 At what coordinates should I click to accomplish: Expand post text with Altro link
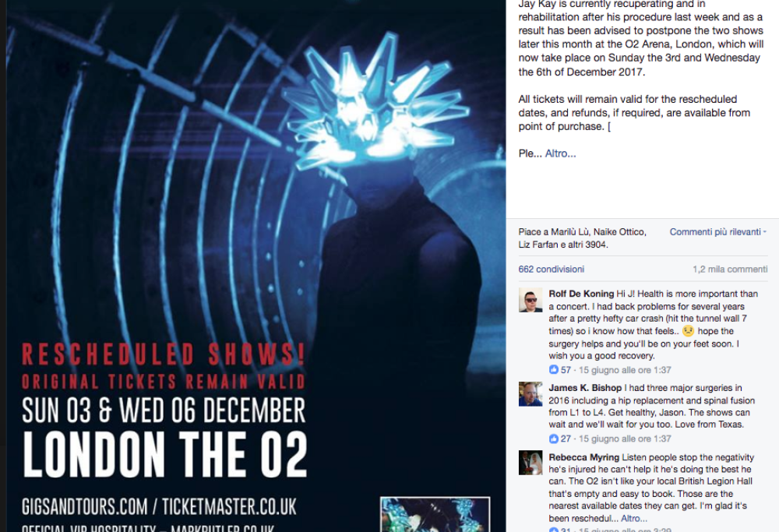pyautogui.click(x=560, y=153)
